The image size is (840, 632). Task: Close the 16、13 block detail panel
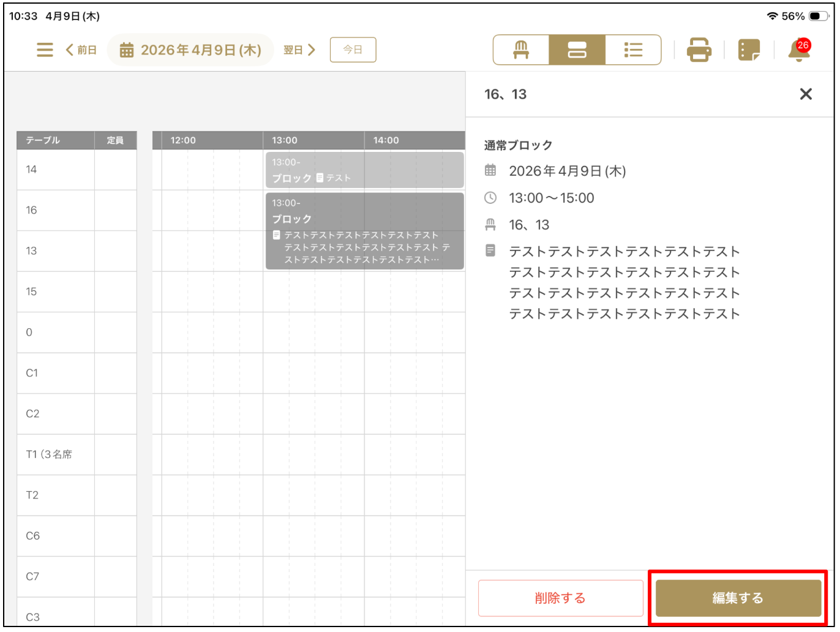coord(806,94)
